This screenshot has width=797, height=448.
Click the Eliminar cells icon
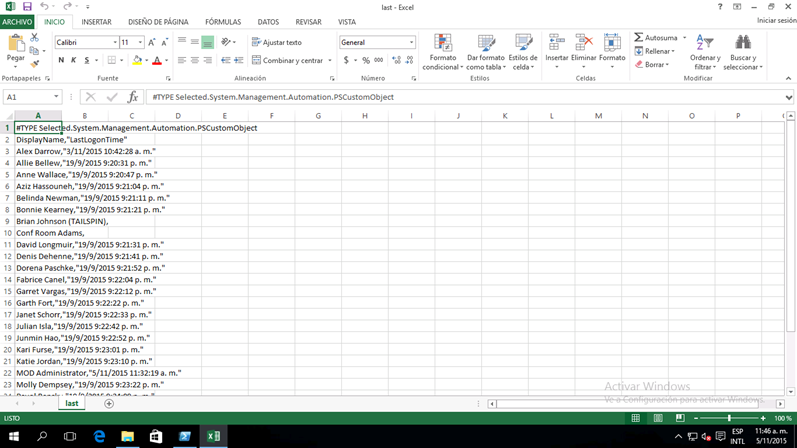[x=584, y=43]
